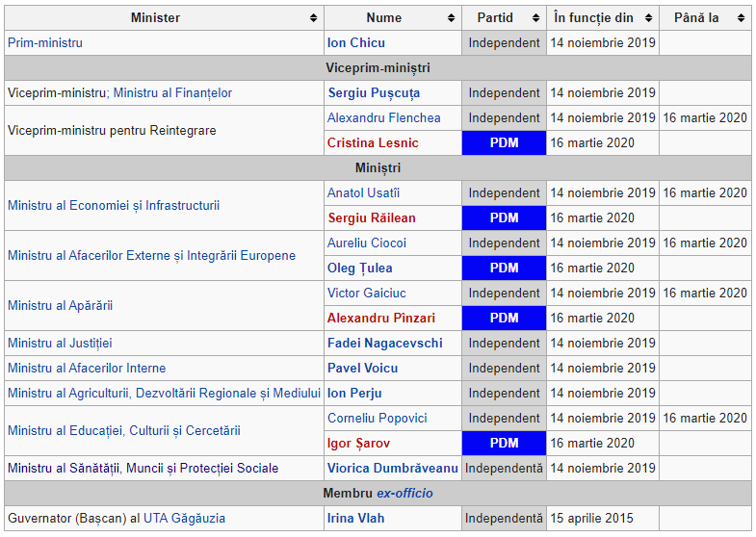This screenshot has width=756, height=537.
Task: Open the Prim-ministru link
Action: (45, 43)
